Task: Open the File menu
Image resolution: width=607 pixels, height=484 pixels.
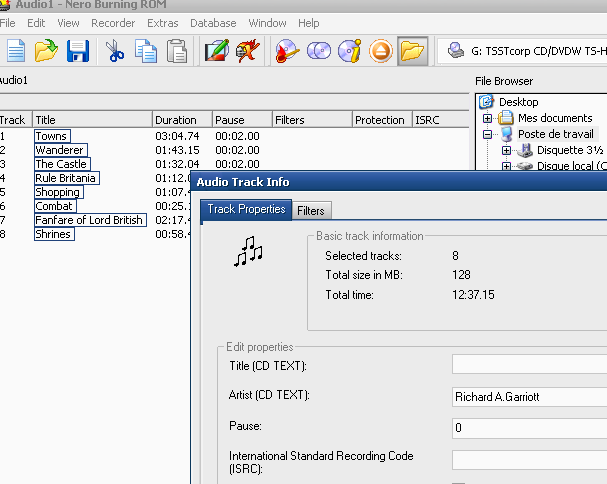Action: click(7, 23)
